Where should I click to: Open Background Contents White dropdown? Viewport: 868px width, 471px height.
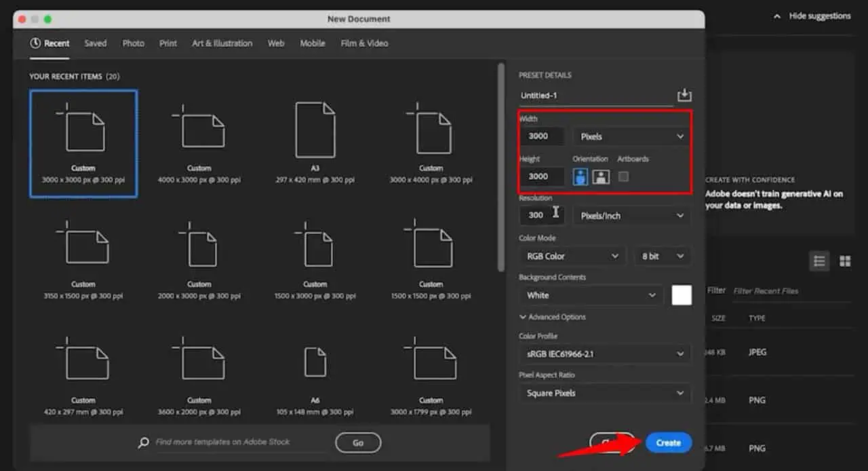coord(591,295)
